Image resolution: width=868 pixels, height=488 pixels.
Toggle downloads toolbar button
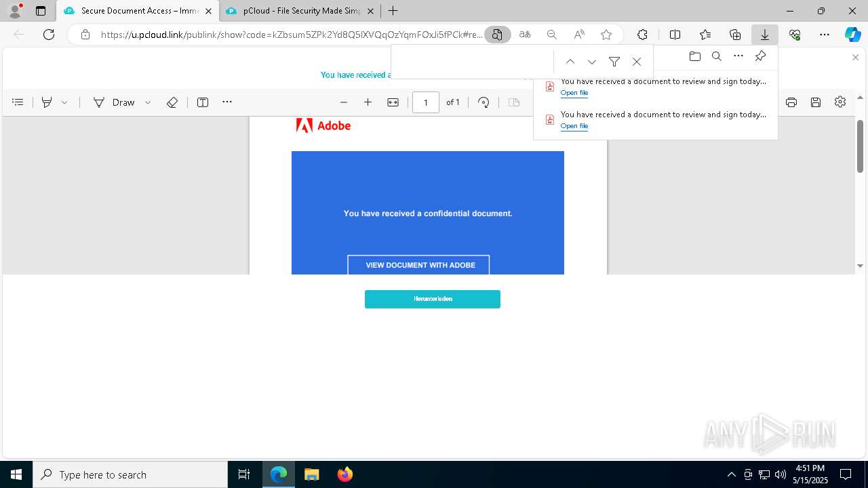[x=764, y=35]
